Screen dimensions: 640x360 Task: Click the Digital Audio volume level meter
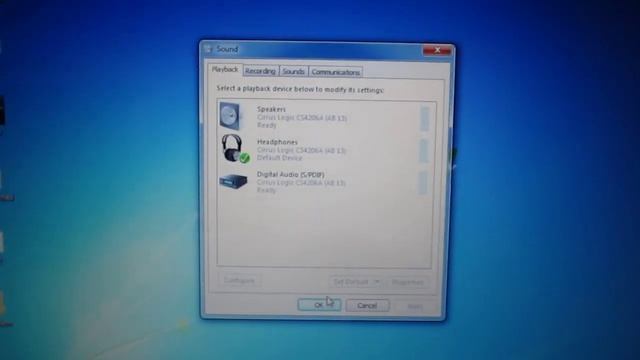[x=423, y=182]
